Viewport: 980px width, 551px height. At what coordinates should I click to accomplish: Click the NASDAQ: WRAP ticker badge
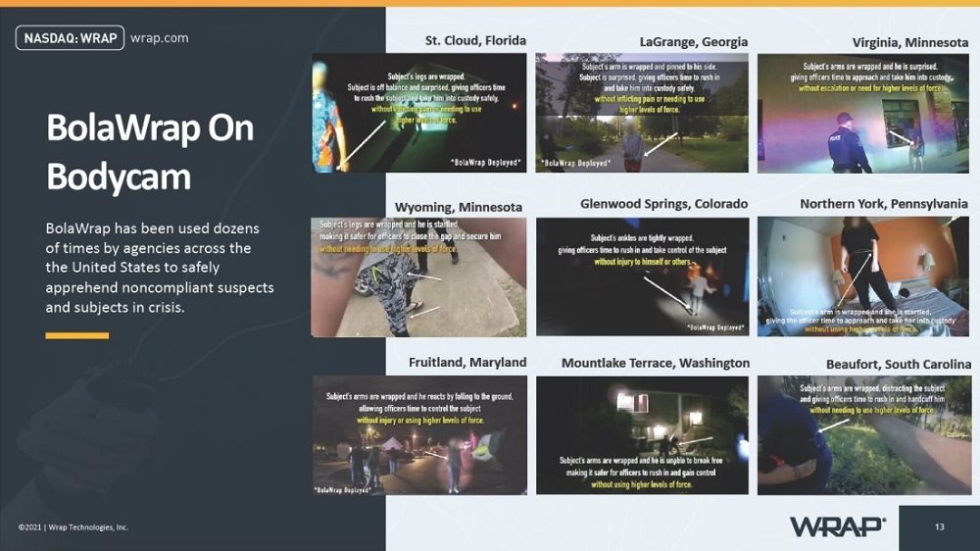(x=70, y=38)
